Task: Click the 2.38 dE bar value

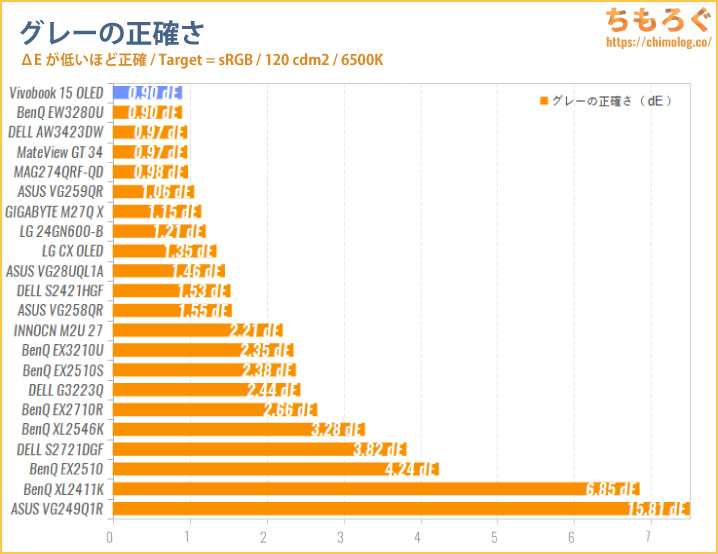Action: [x=269, y=370]
